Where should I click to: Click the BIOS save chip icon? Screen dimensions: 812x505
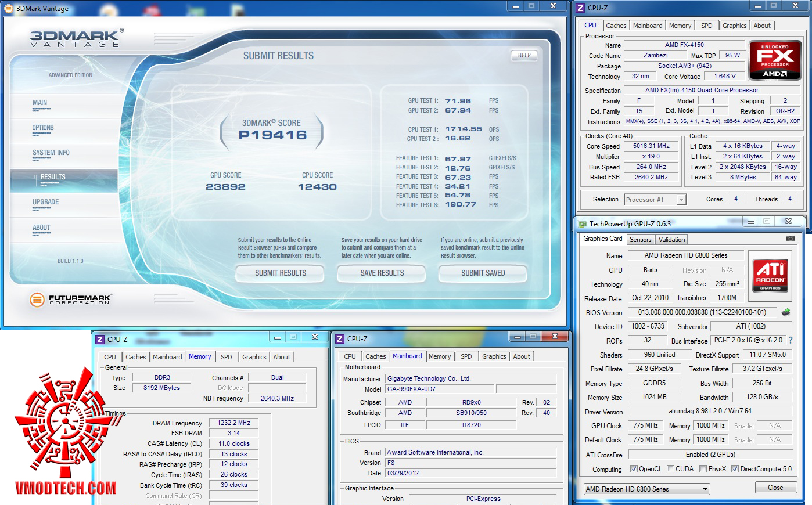coord(786,312)
